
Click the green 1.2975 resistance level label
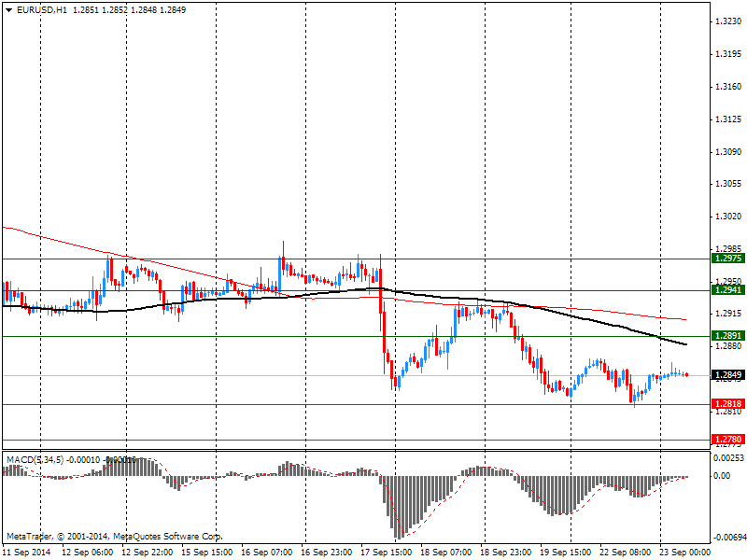[x=727, y=259]
